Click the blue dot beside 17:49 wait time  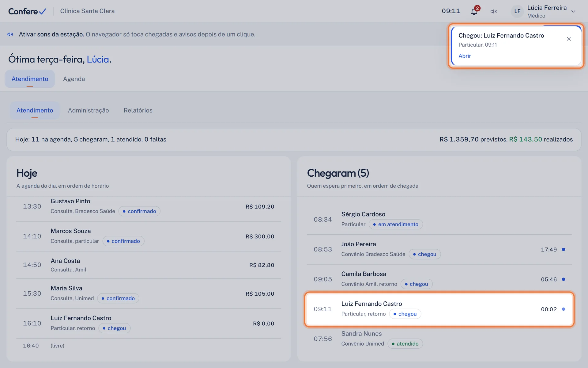(563, 249)
